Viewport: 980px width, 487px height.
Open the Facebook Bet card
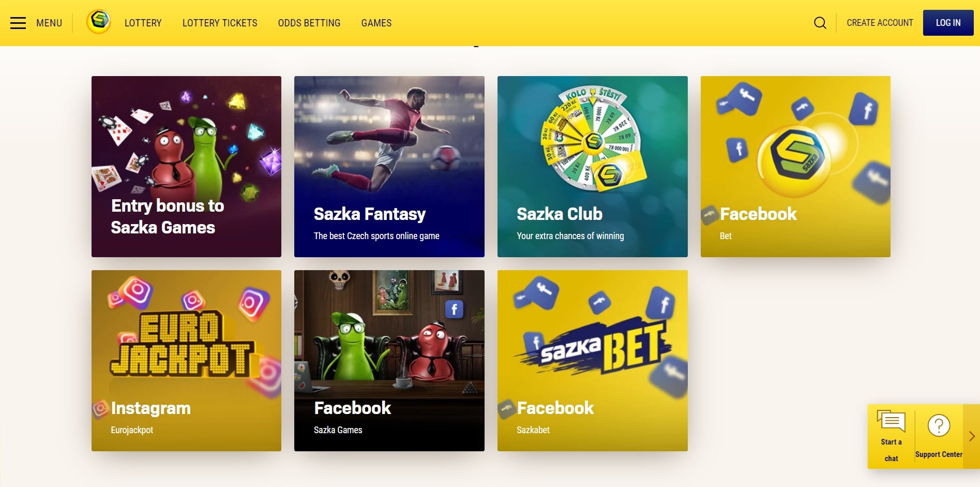[795, 167]
